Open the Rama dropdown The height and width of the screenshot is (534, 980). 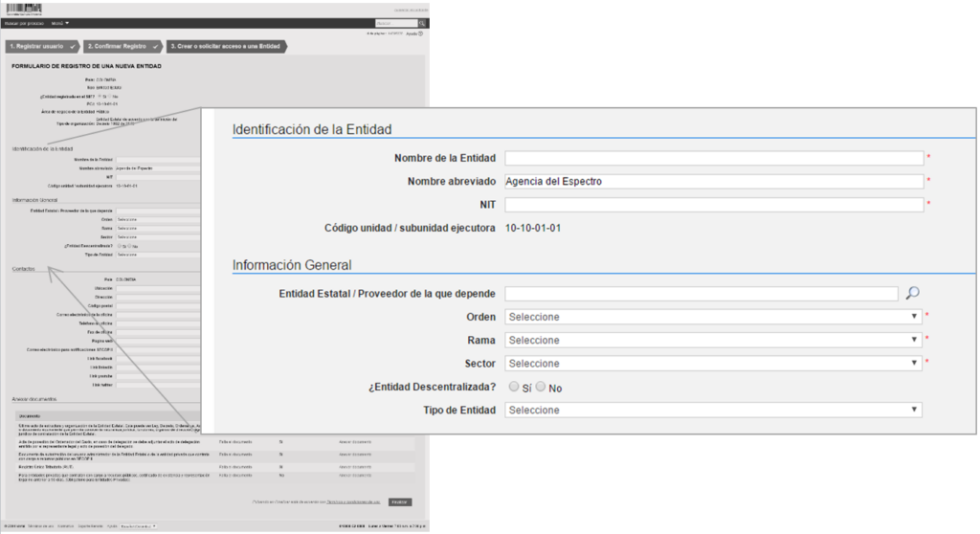(713, 340)
